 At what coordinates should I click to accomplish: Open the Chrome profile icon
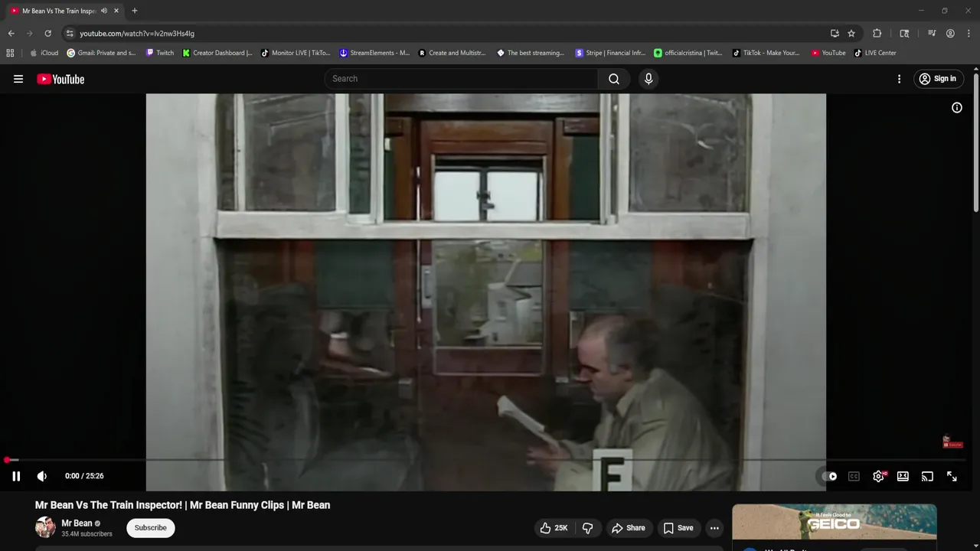[x=950, y=34]
